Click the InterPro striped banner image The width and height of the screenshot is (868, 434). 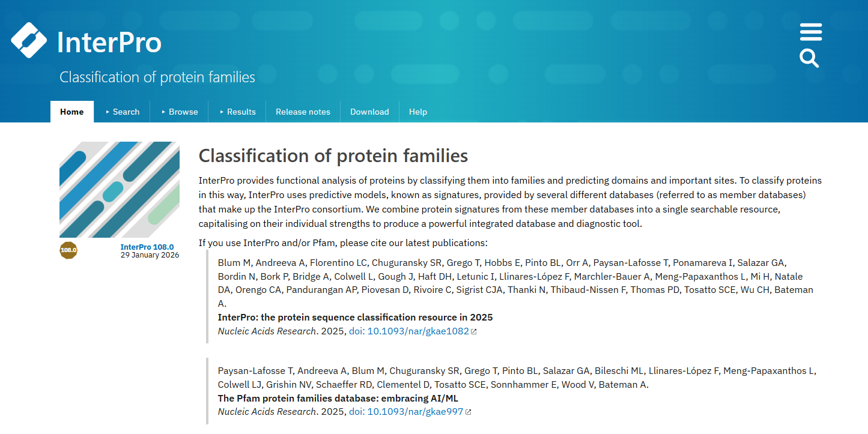[x=120, y=190]
